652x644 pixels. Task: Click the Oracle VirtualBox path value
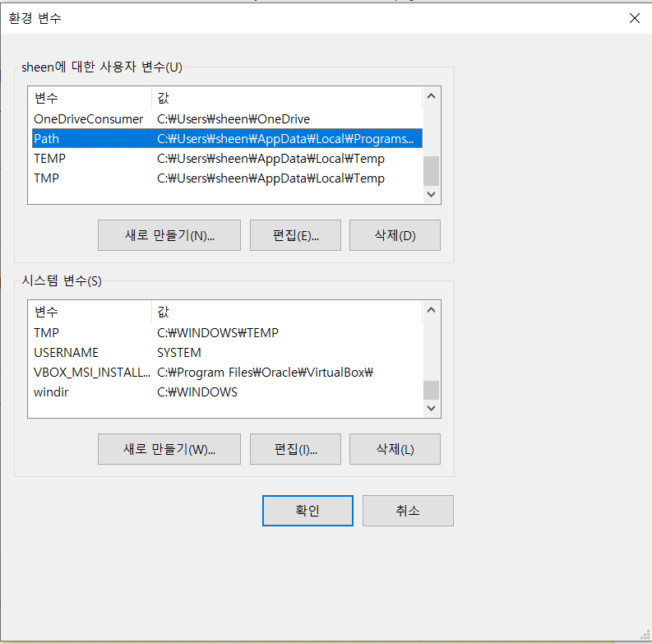click(265, 373)
